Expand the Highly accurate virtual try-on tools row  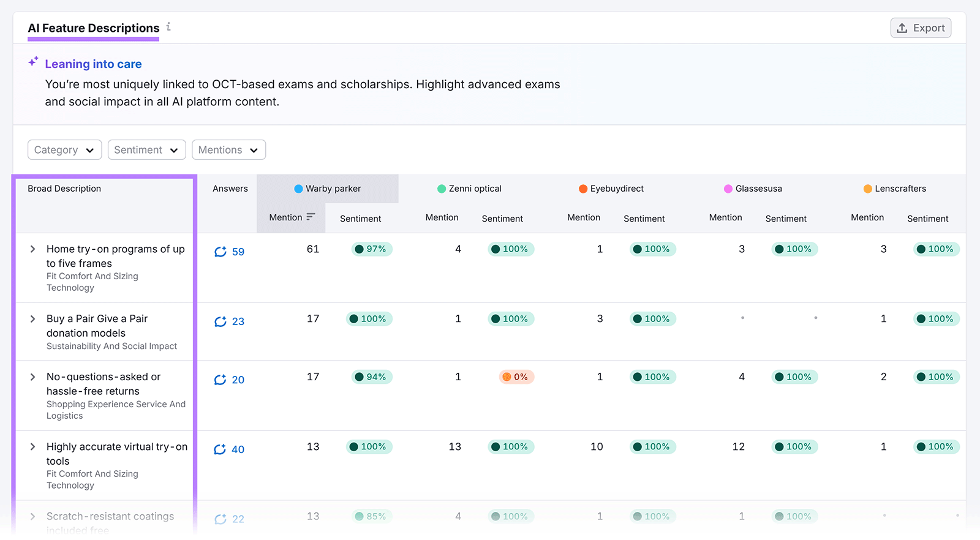pos(32,447)
